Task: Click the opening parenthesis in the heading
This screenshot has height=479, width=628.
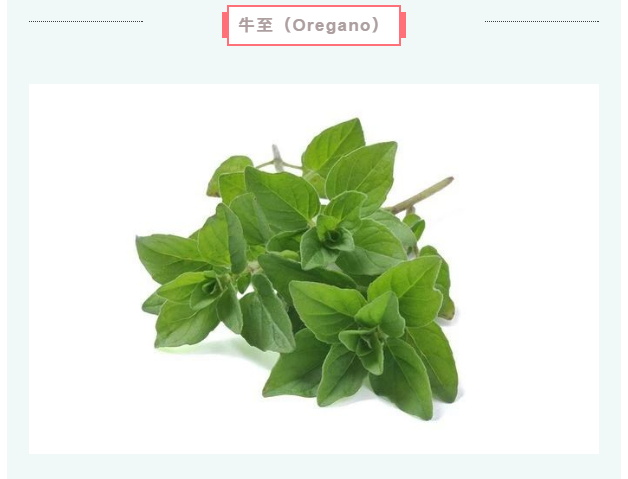Action: tap(288, 25)
